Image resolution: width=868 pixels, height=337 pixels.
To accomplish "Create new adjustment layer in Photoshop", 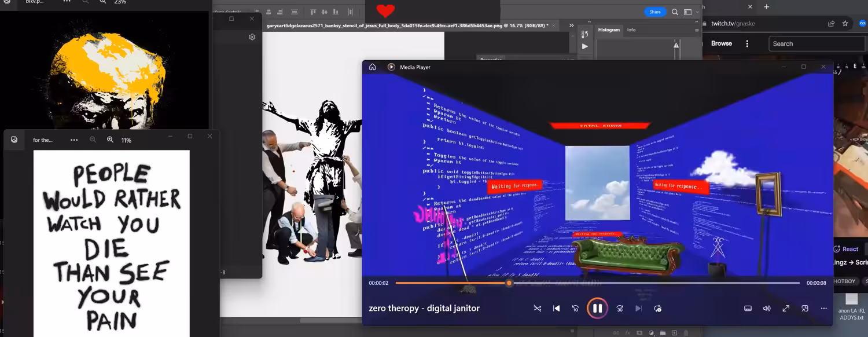I will (x=651, y=333).
